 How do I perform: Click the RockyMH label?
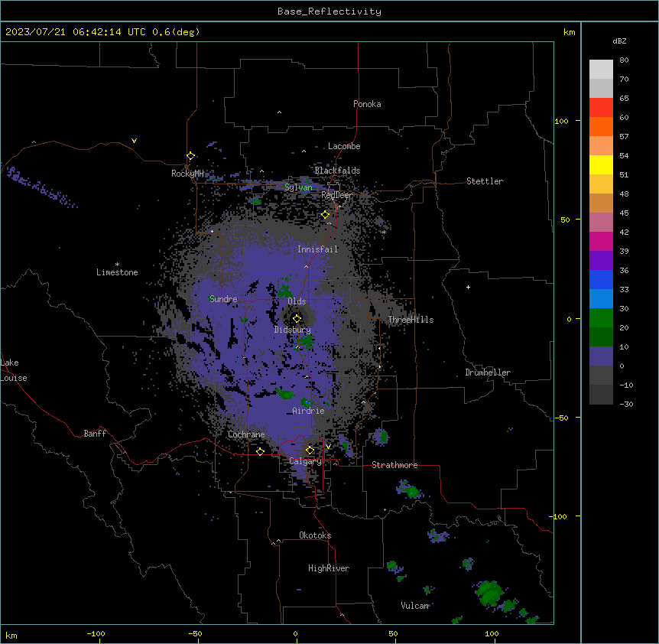coord(187,174)
